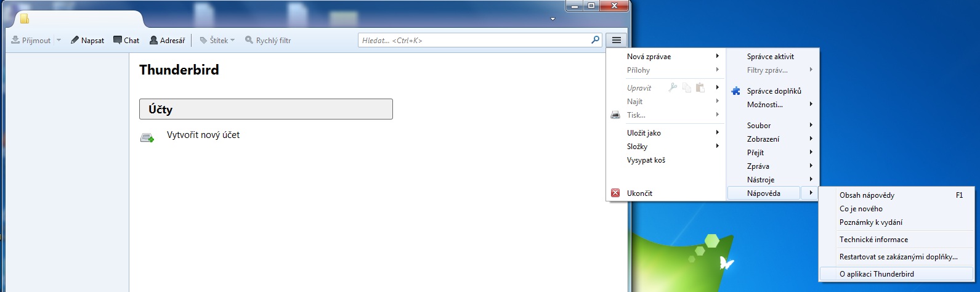Screen dimensions: 980x292
Task: Click the paste icon in Upravit row
Action: click(x=700, y=87)
